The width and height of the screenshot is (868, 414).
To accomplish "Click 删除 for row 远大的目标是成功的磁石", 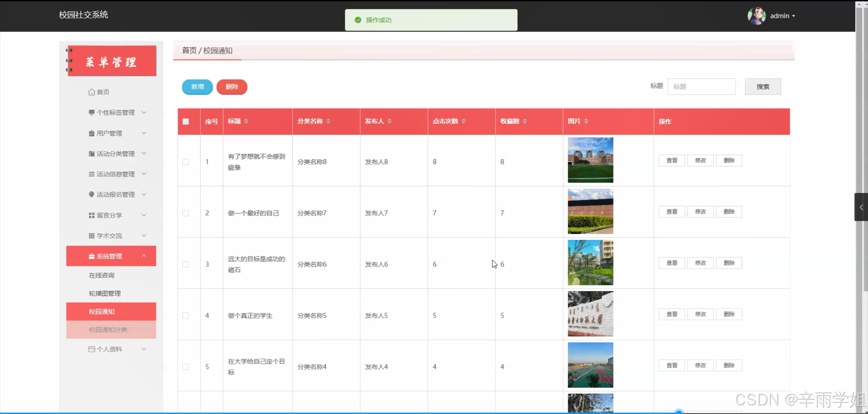I will pyautogui.click(x=729, y=263).
